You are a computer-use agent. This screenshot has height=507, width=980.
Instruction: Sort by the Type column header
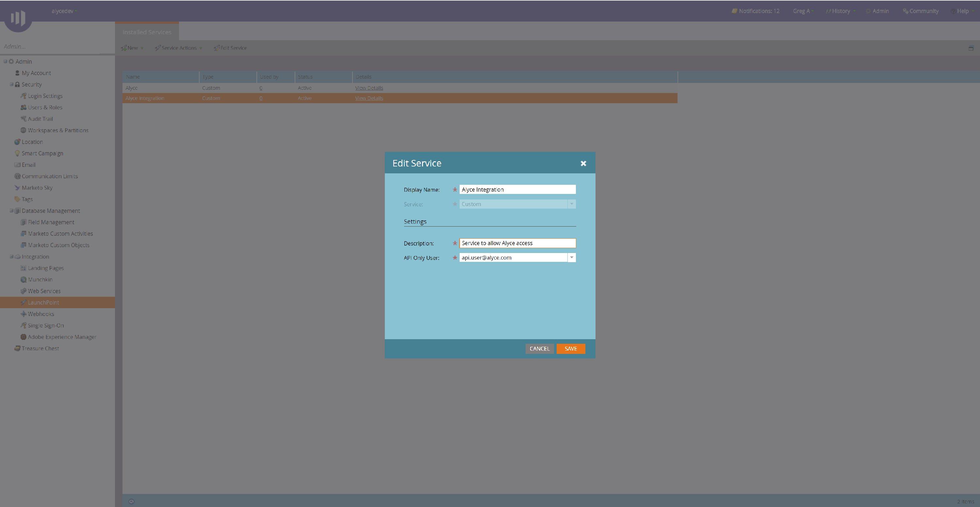click(x=228, y=77)
